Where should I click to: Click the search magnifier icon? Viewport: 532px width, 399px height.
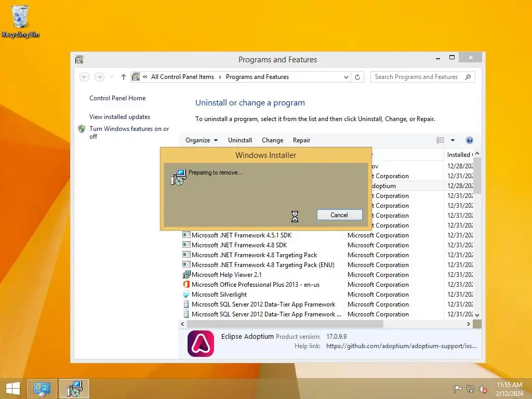(468, 77)
